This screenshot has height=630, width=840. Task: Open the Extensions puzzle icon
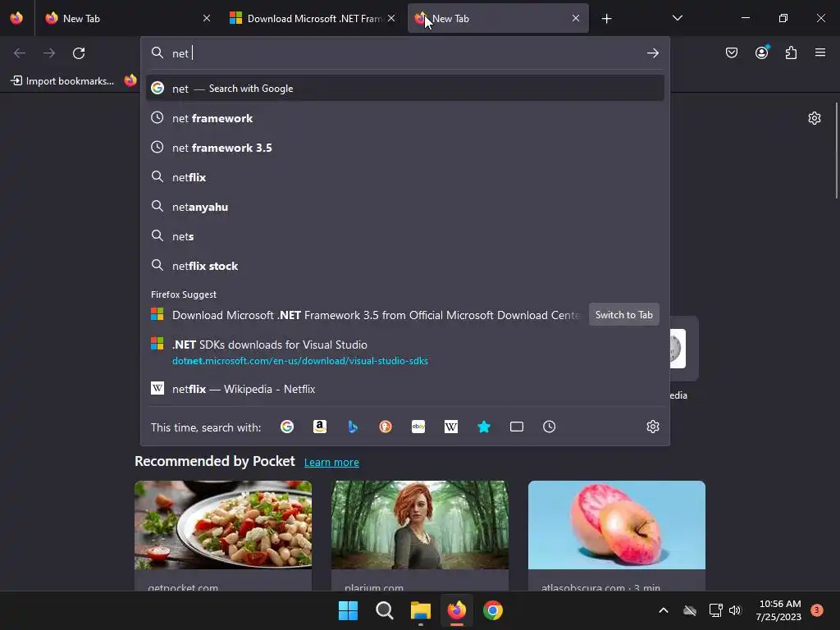pyautogui.click(x=791, y=52)
